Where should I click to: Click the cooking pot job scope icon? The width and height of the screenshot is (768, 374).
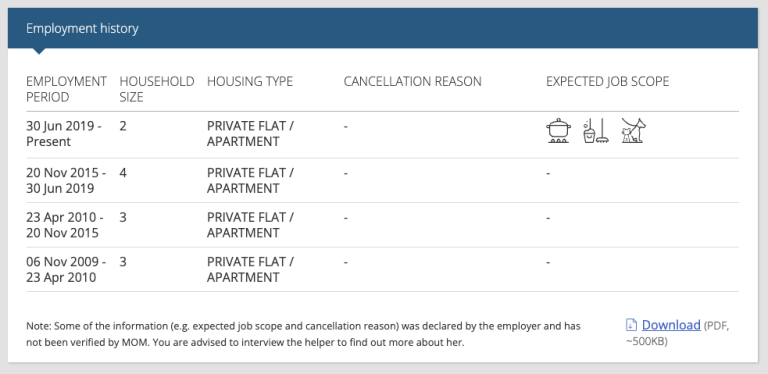[558, 130]
